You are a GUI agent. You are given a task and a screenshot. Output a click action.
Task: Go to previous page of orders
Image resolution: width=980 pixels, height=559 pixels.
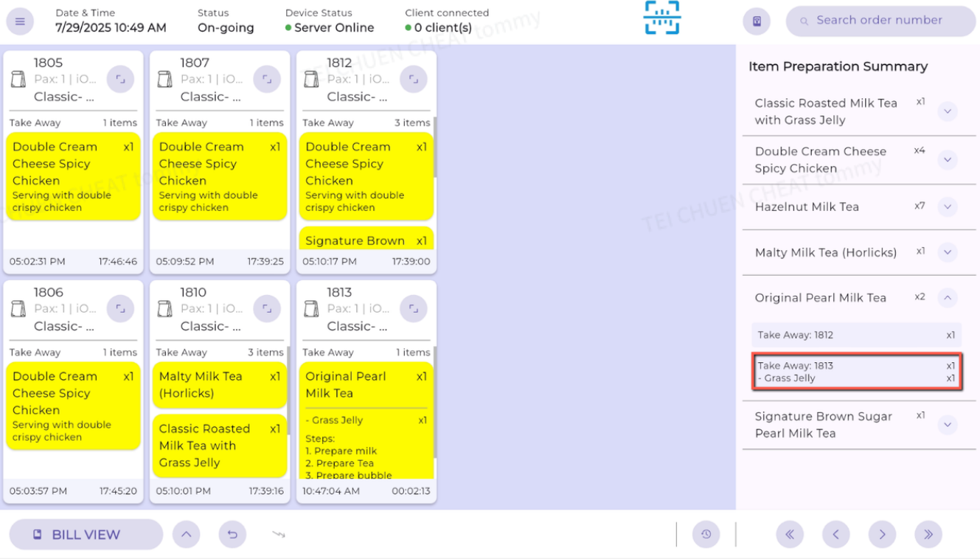[x=835, y=535]
